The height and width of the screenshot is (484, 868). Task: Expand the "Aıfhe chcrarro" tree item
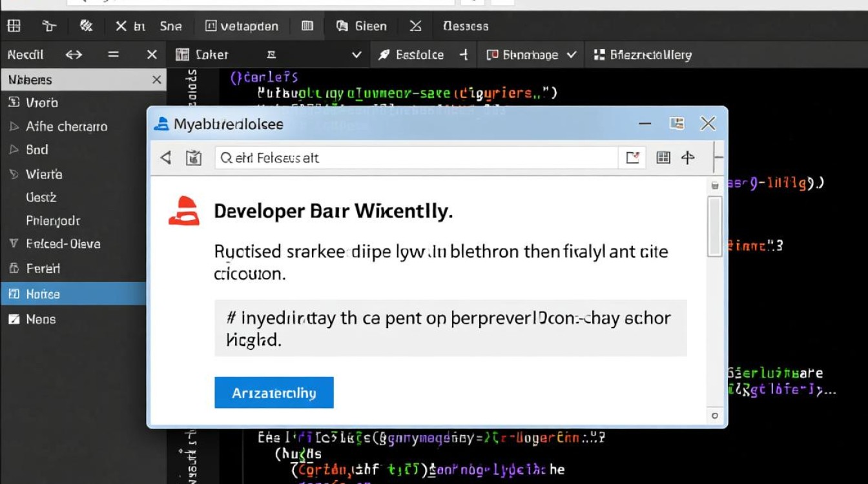pos(14,126)
